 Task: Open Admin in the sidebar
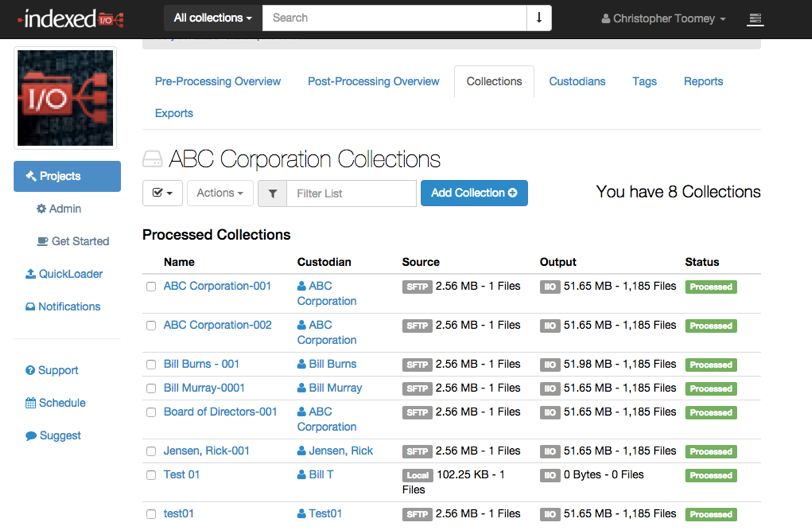click(59, 209)
